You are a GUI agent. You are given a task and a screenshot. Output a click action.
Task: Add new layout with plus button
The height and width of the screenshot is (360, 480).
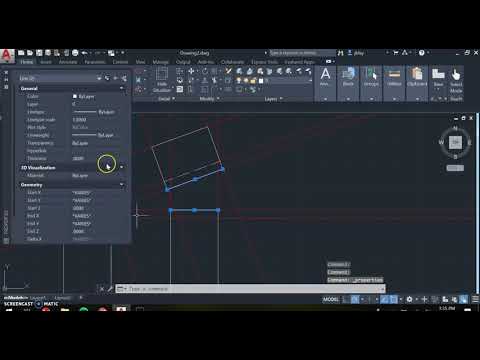point(81,298)
